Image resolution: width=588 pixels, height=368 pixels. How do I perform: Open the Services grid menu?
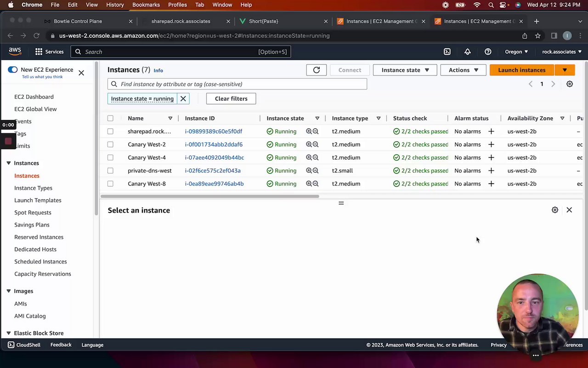(49, 52)
